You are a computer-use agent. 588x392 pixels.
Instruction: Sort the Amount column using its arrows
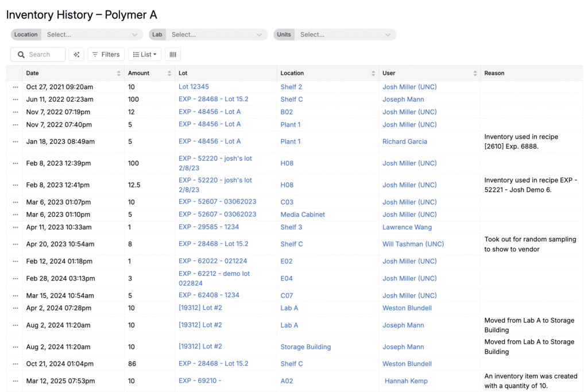169,74
